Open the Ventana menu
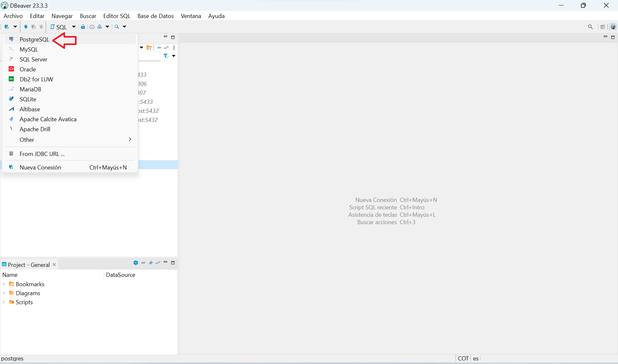The image size is (618, 364). click(x=191, y=16)
